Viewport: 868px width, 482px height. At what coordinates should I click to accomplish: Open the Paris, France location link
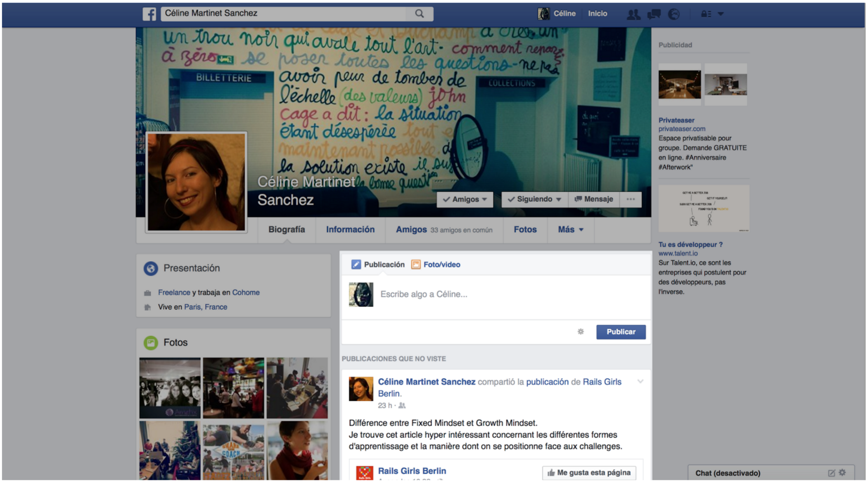pos(206,307)
